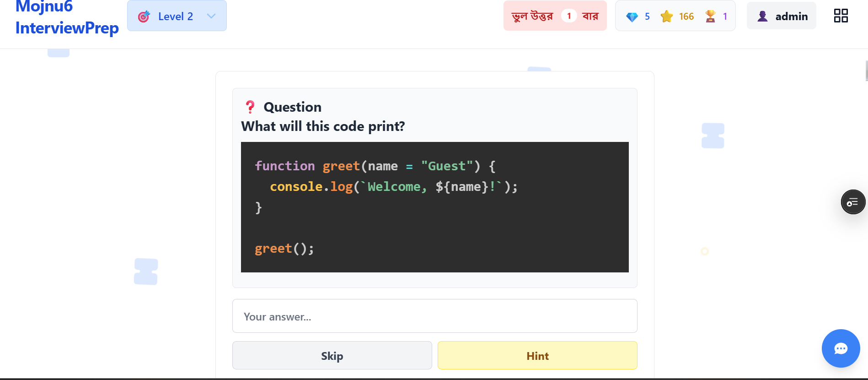Click the admin user avatar icon
This screenshot has height=380, width=868.
tap(762, 16)
